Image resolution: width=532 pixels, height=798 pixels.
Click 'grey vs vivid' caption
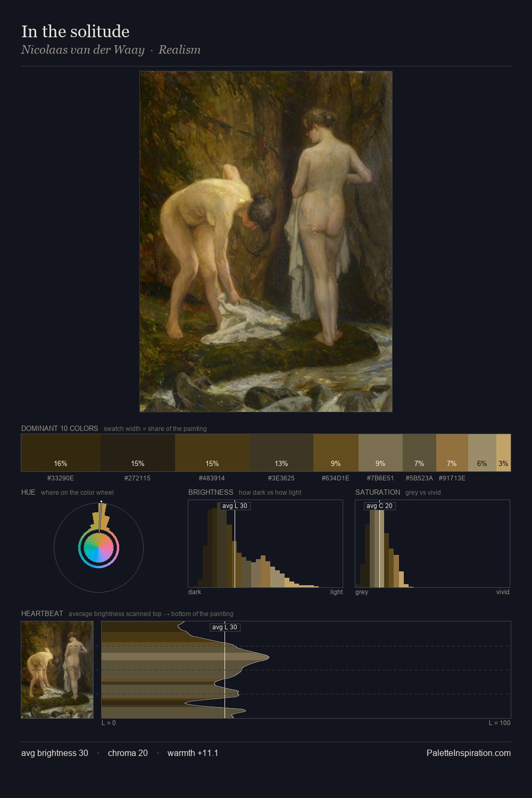423,493
